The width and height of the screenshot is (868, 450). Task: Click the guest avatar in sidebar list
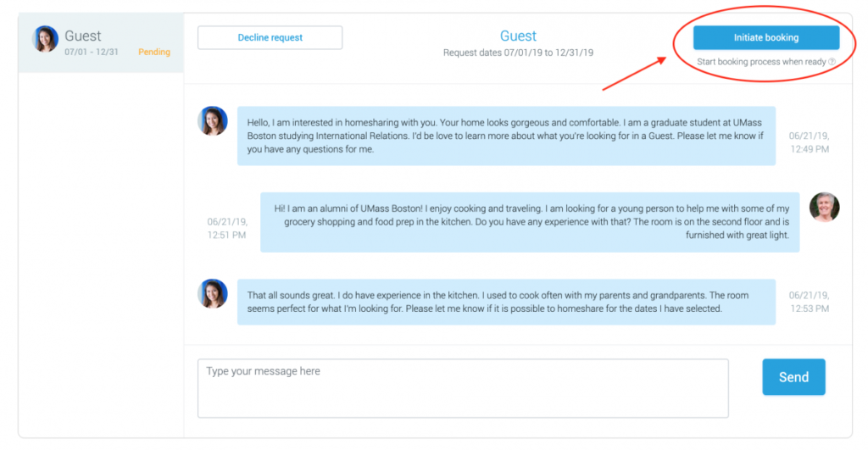46,39
